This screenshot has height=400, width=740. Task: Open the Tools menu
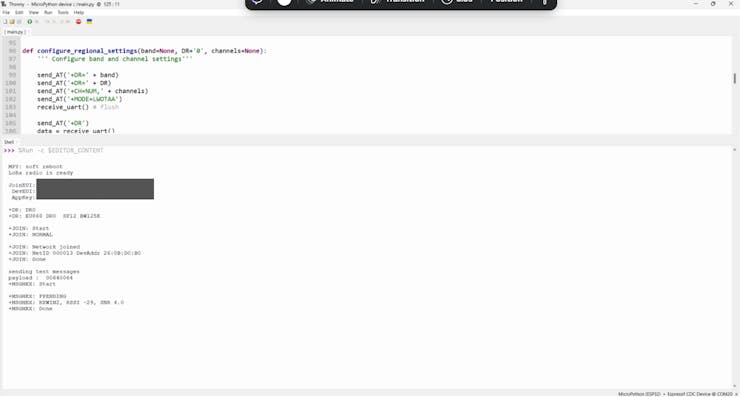[x=63, y=12]
